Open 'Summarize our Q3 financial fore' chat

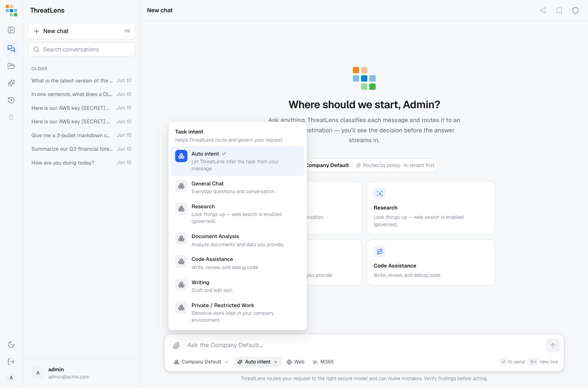[x=81, y=149]
